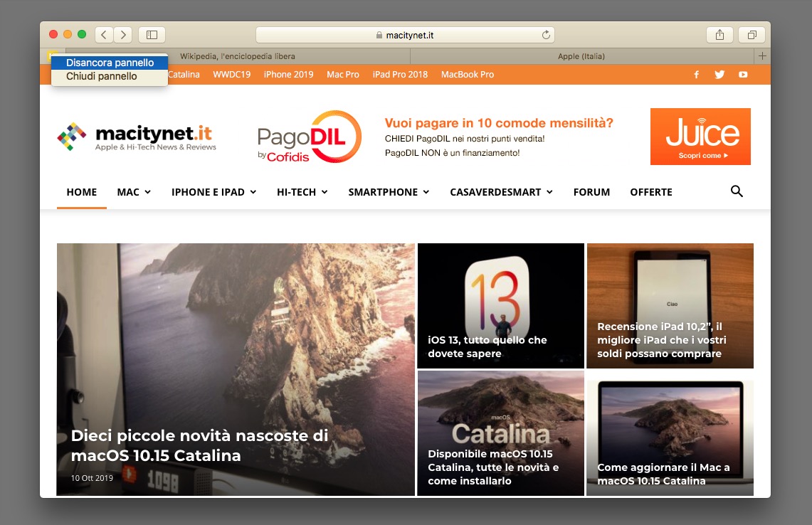
Task: Click the Juice Scopri come advertisement
Action: click(700, 137)
